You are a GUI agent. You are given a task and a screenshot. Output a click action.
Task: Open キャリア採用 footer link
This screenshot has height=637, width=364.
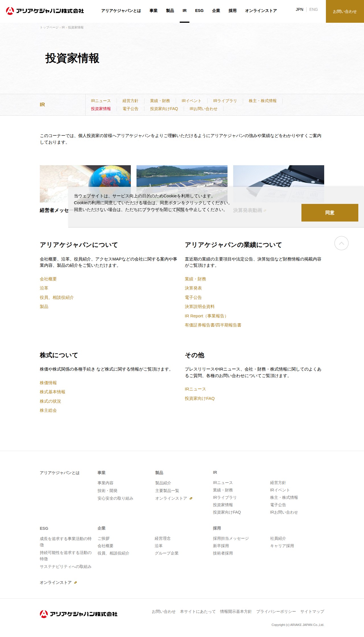pos(282,546)
